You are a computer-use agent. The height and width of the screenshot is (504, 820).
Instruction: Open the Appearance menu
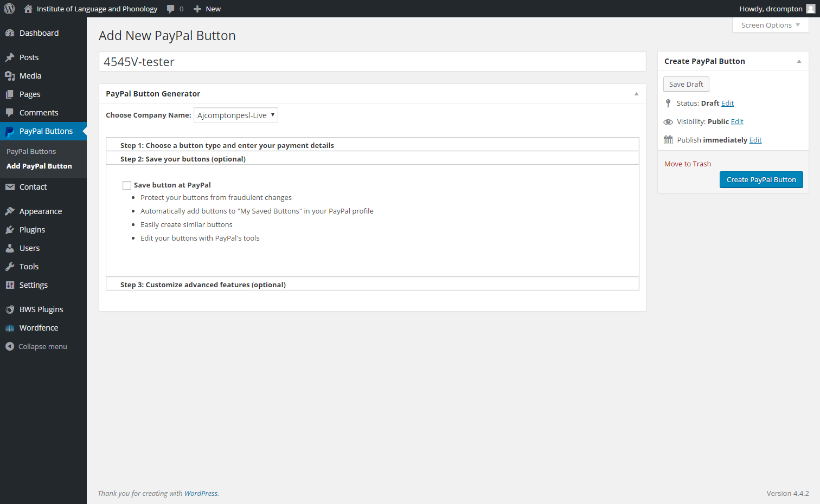(43, 211)
